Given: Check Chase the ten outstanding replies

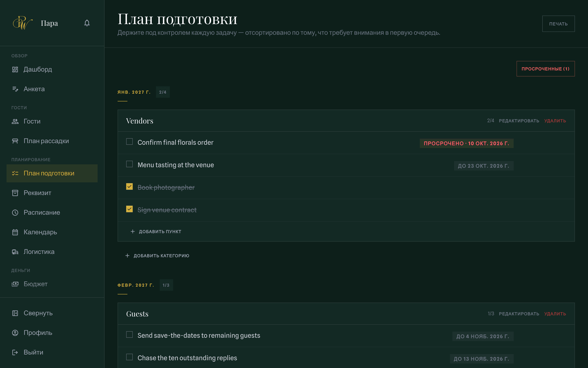Looking at the screenshot, I should [129, 357].
